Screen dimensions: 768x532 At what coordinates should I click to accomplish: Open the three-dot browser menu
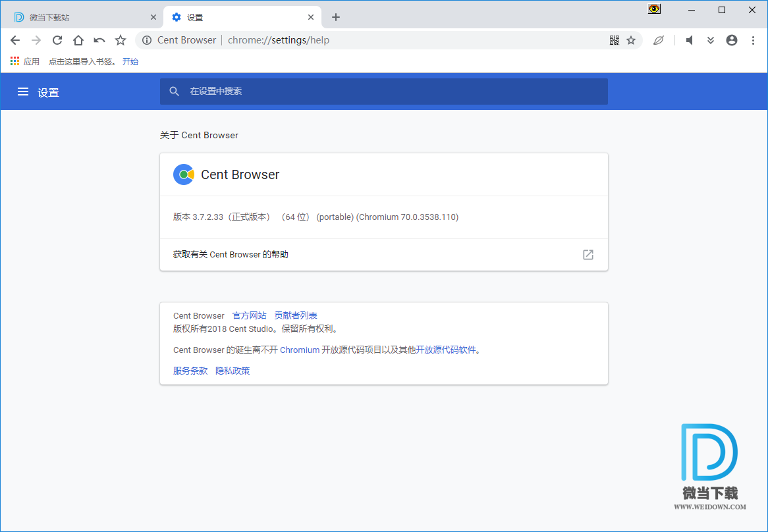(753, 40)
